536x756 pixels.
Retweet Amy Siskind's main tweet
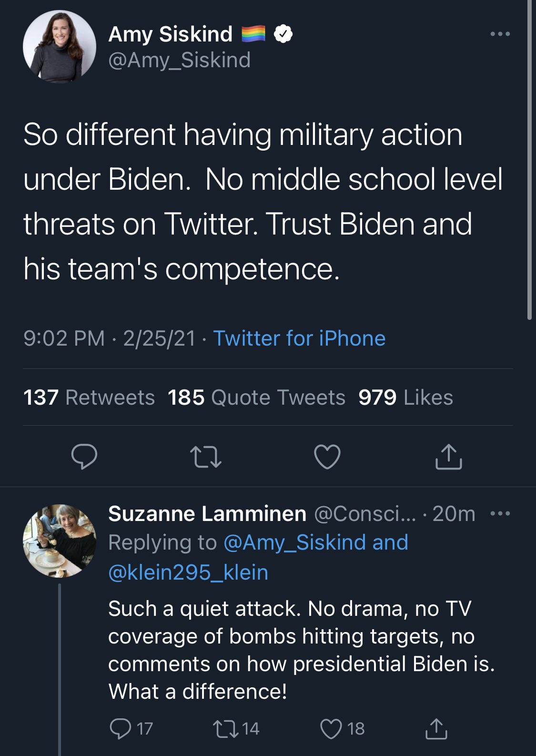pyautogui.click(x=205, y=457)
